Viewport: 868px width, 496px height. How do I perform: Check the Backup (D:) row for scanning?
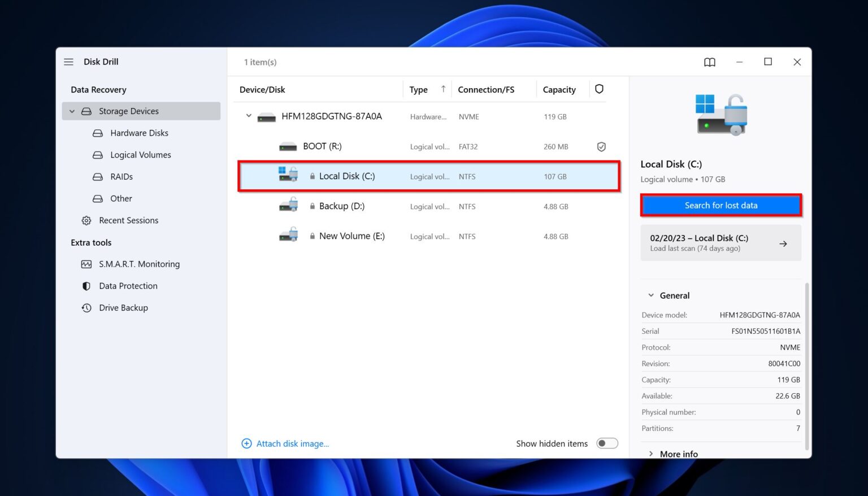(x=601, y=206)
